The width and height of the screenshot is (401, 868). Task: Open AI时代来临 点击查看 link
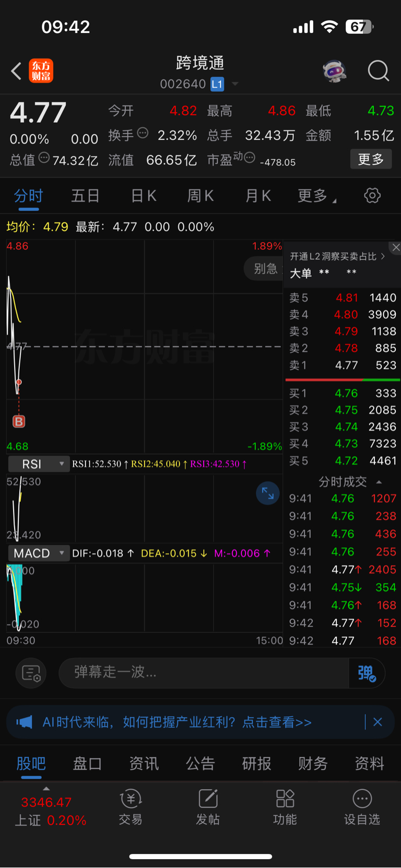(x=177, y=722)
